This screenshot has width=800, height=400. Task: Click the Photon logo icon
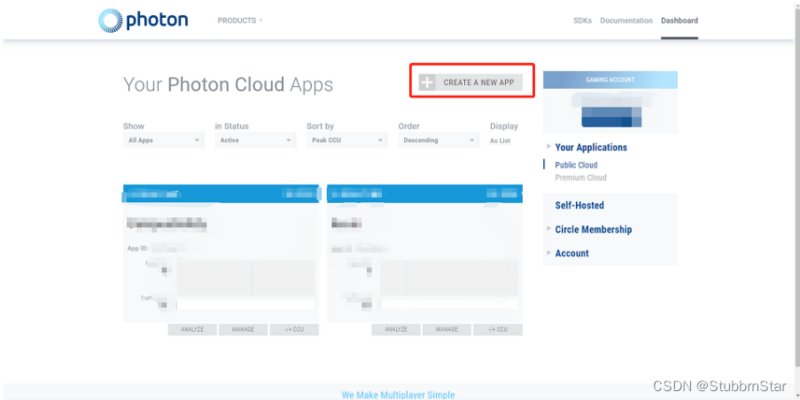pos(112,20)
